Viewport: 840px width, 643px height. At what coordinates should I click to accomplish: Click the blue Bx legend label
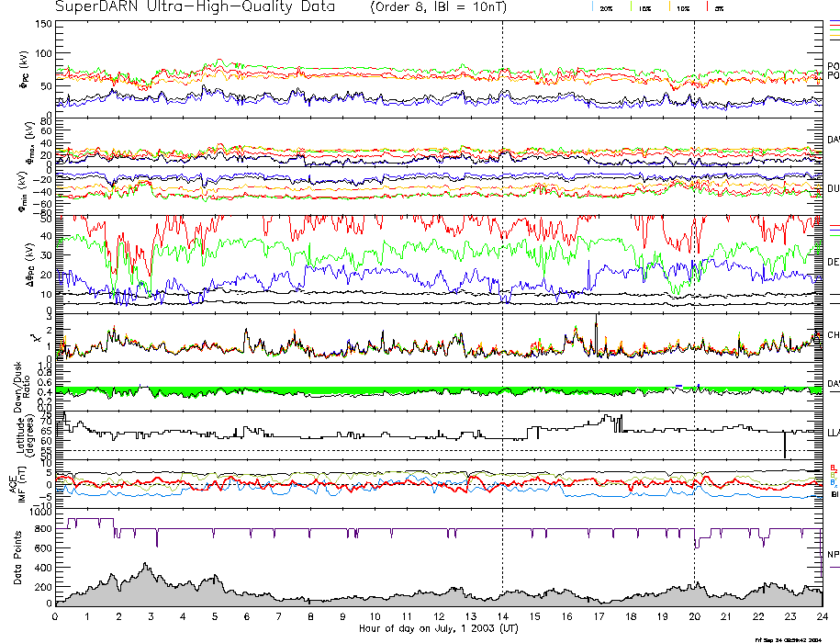tap(833, 483)
